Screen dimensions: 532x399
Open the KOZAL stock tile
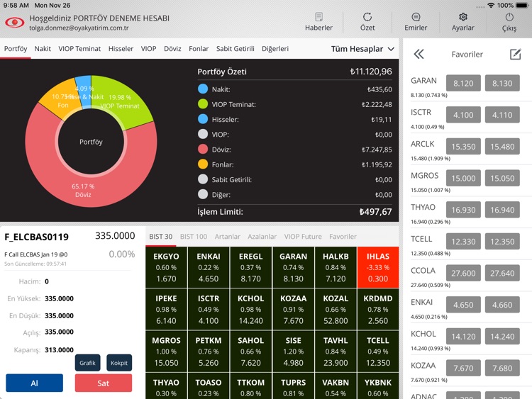[x=336, y=310]
